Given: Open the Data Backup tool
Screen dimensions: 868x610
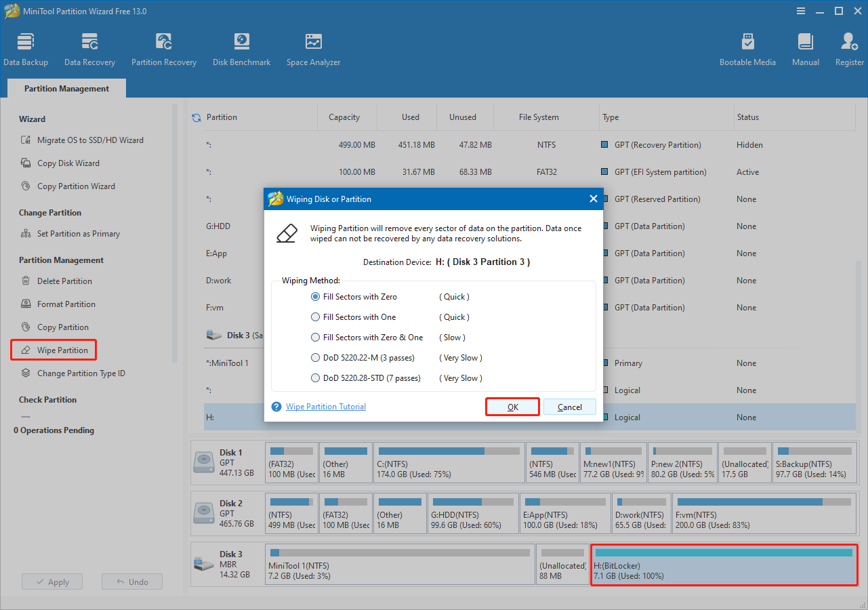Looking at the screenshot, I should [x=26, y=47].
